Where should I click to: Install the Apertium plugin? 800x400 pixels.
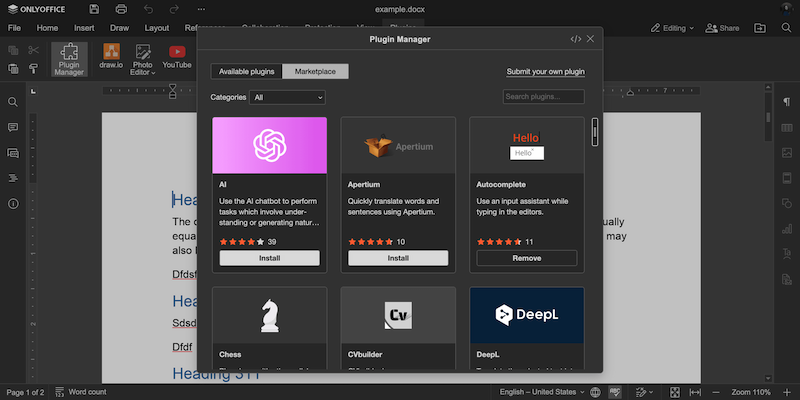click(x=398, y=258)
